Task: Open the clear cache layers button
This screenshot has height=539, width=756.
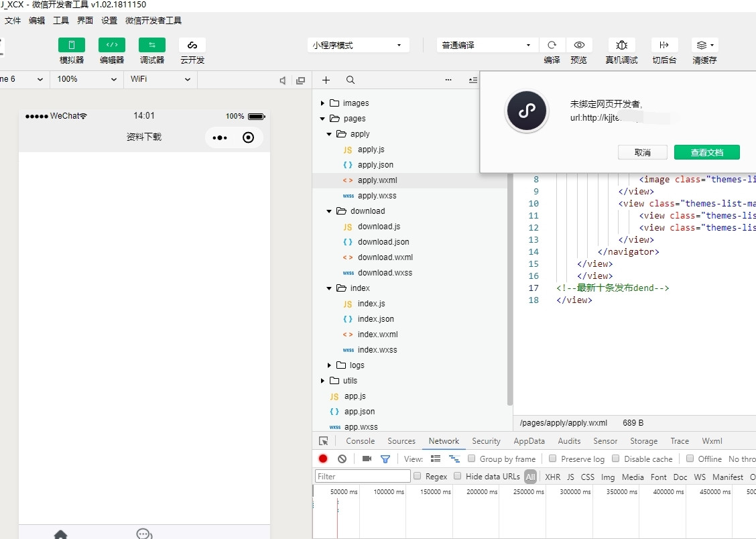Action: click(704, 45)
